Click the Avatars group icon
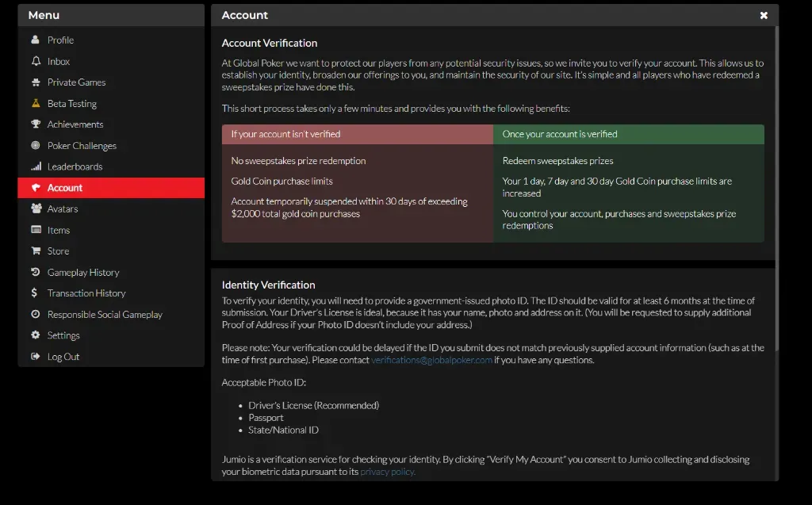Viewport: 812px width, 505px height. point(36,209)
